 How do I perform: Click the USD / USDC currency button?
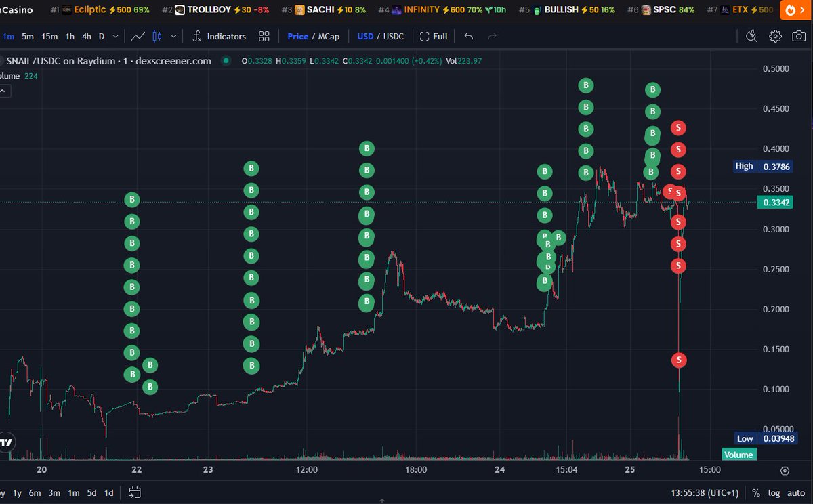[x=381, y=36]
